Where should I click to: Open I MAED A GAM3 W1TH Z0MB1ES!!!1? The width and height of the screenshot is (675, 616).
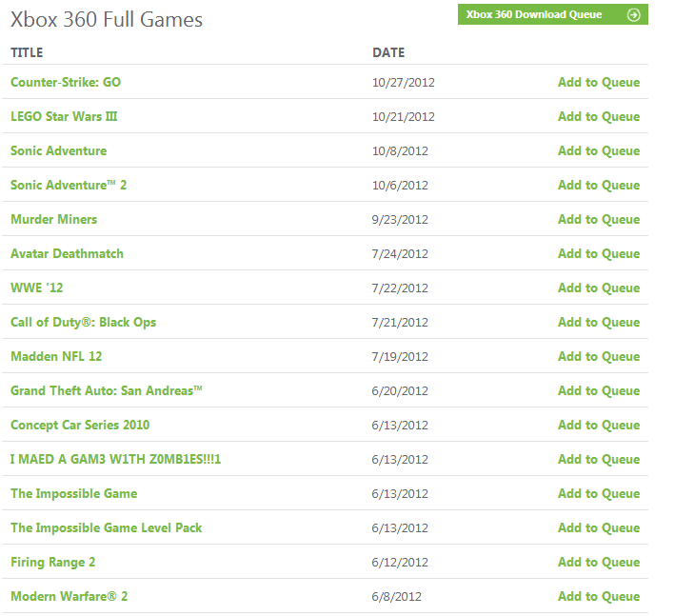tap(116, 459)
